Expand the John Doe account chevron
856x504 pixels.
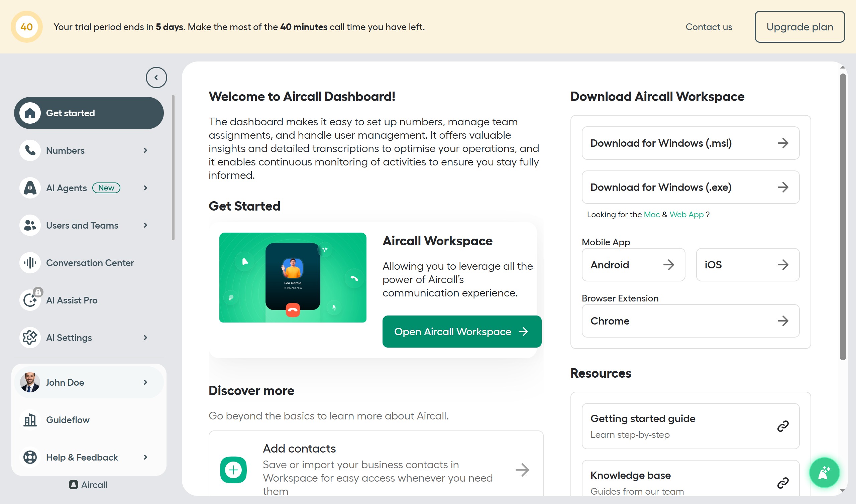click(x=145, y=382)
